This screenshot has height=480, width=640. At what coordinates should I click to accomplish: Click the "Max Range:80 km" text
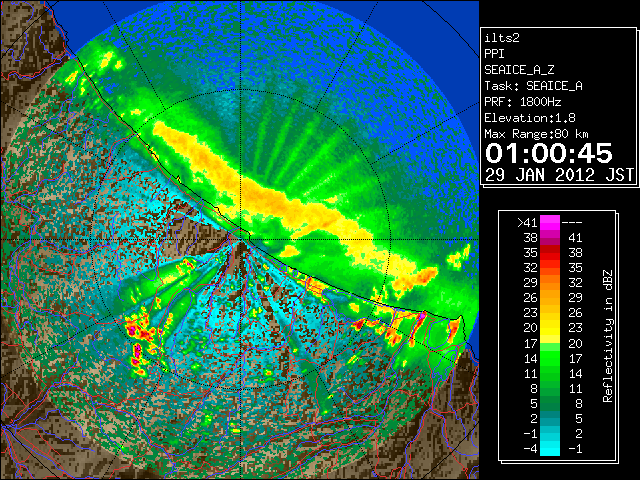[536, 134]
